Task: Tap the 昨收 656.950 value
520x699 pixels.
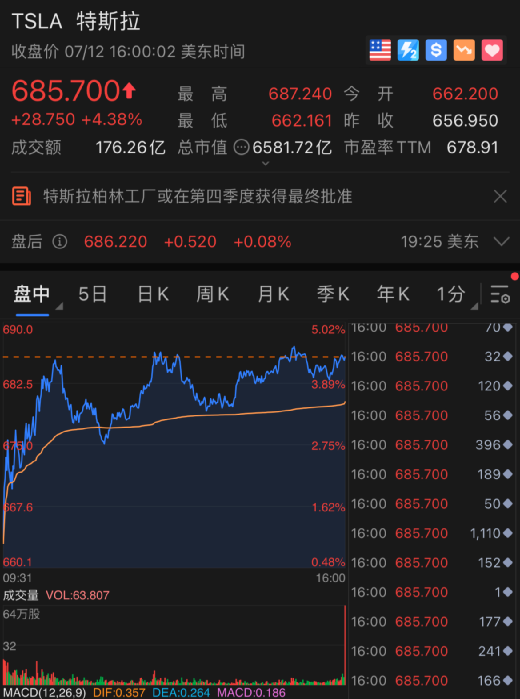Action: 465,121
